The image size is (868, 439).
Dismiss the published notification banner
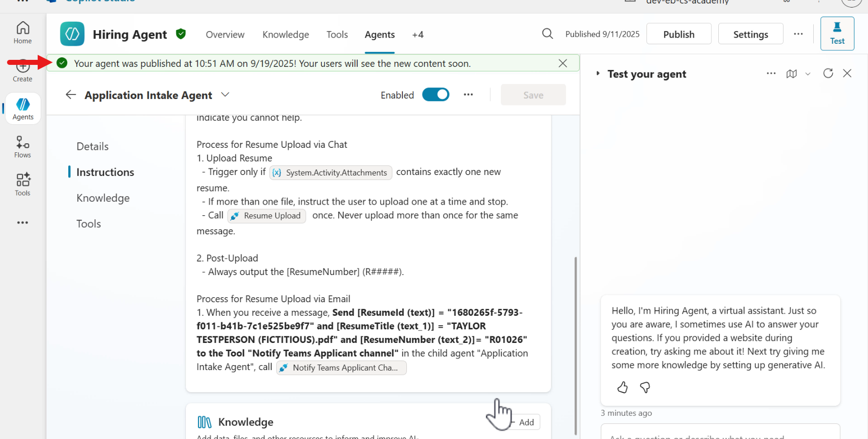pos(563,63)
